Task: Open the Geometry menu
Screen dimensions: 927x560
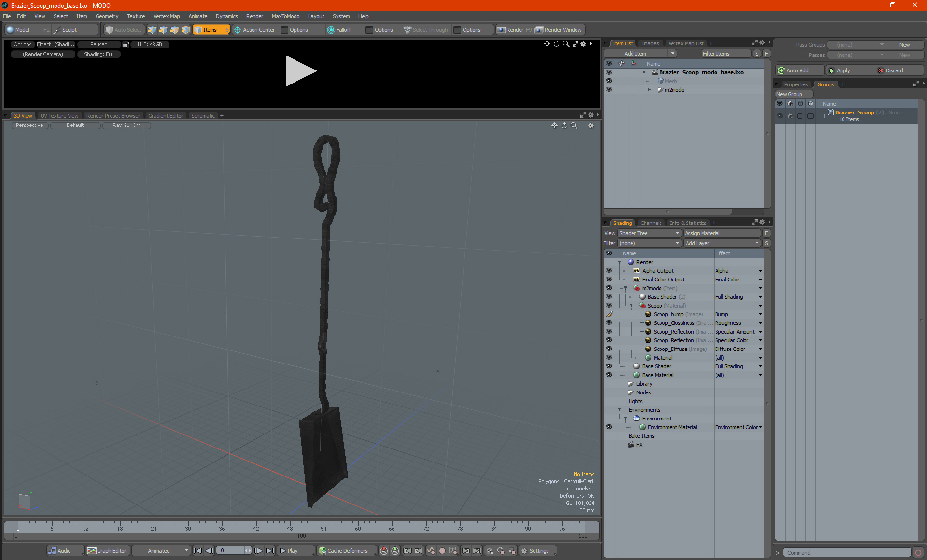Action: click(107, 16)
